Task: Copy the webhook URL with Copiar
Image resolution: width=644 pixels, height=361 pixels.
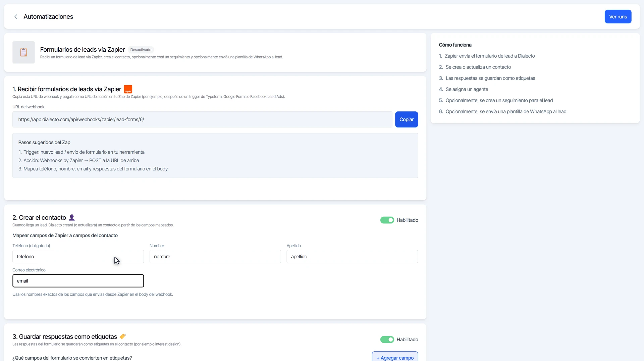Action: pyautogui.click(x=407, y=119)
